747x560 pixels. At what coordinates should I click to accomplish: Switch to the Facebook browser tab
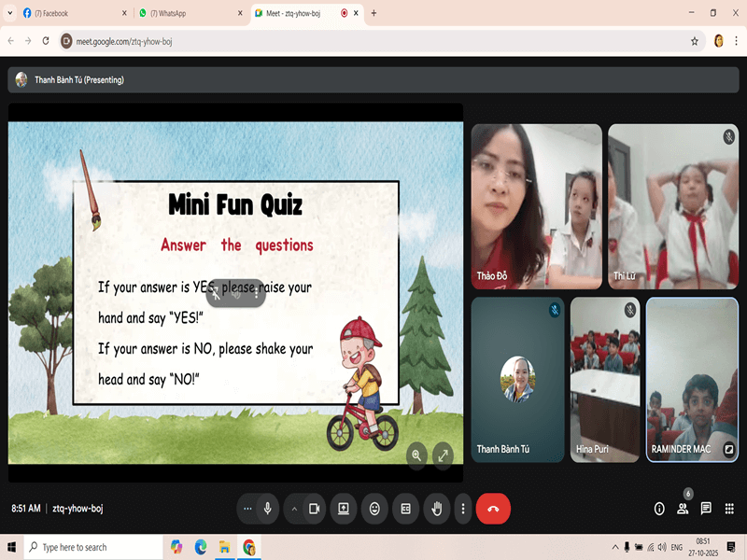[x=65, y=13]
